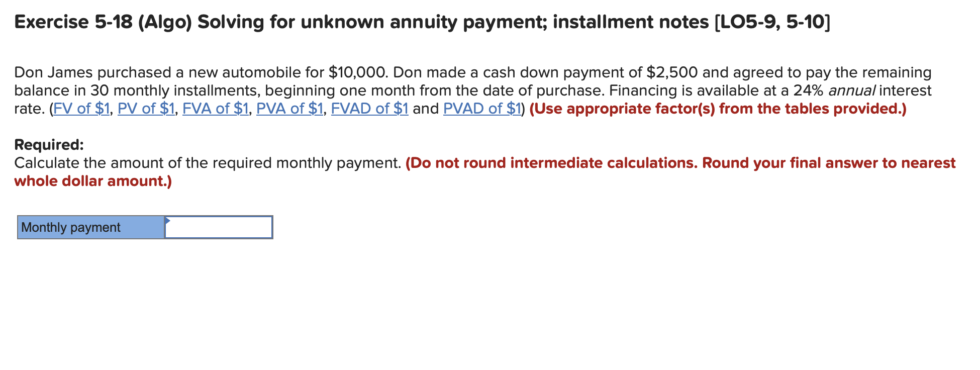
Task: Click the problem description paragraph
Action: coord(452,90)
